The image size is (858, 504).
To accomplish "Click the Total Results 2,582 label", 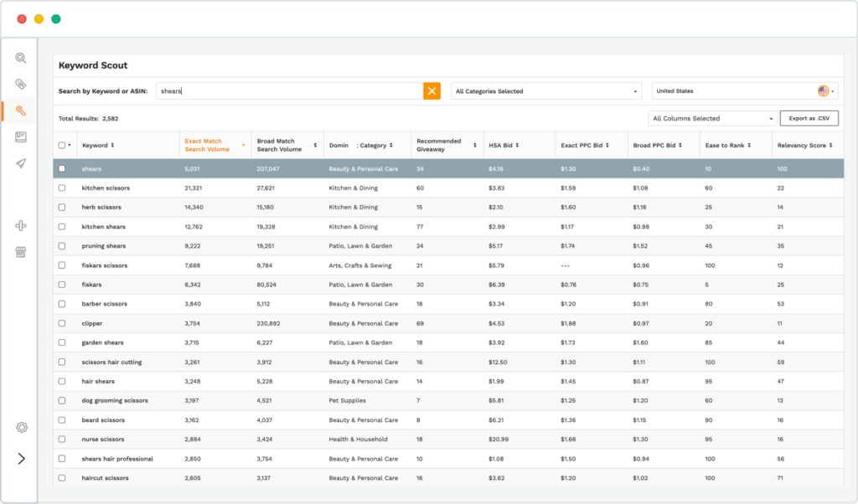I will tap(88, 119).
